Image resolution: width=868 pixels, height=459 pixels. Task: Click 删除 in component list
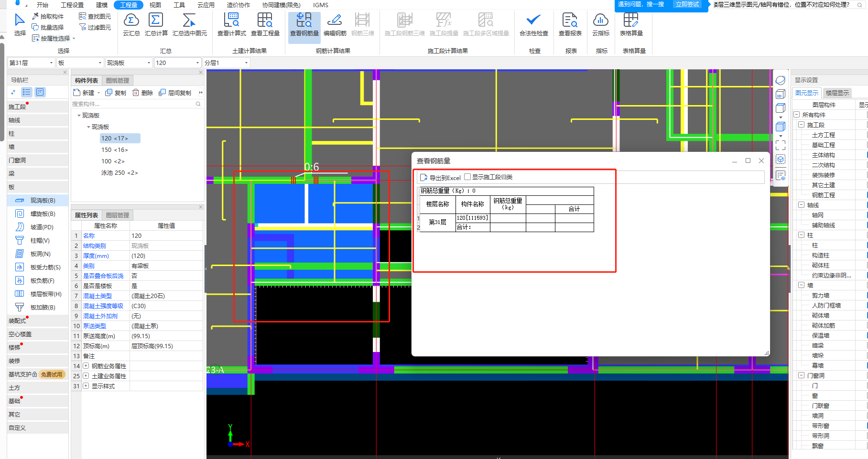click(142, 93)
